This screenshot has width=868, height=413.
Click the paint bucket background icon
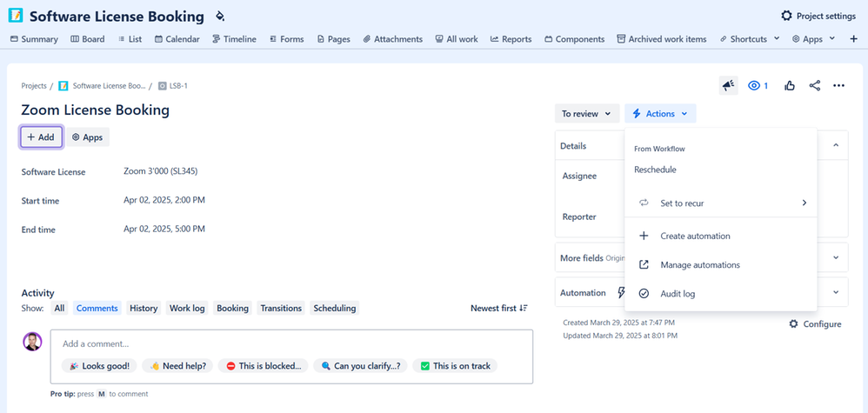tap(220, 16)
